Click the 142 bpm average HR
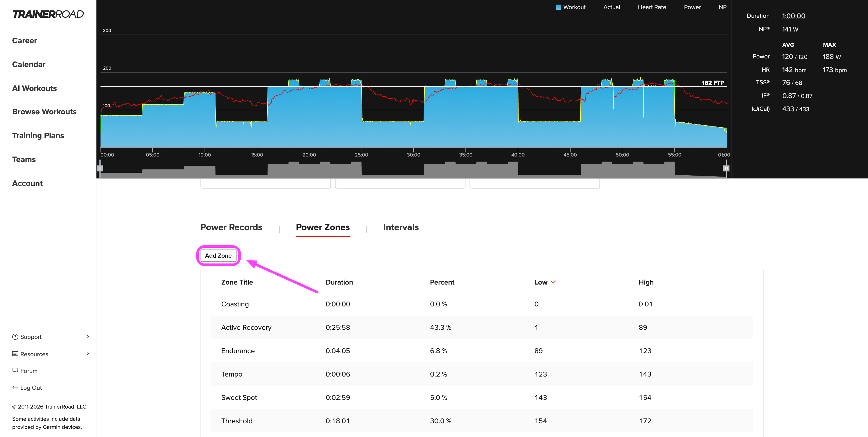Image resolution: width=868 pixels, height=437 pixels. click(x=794, y=70)
